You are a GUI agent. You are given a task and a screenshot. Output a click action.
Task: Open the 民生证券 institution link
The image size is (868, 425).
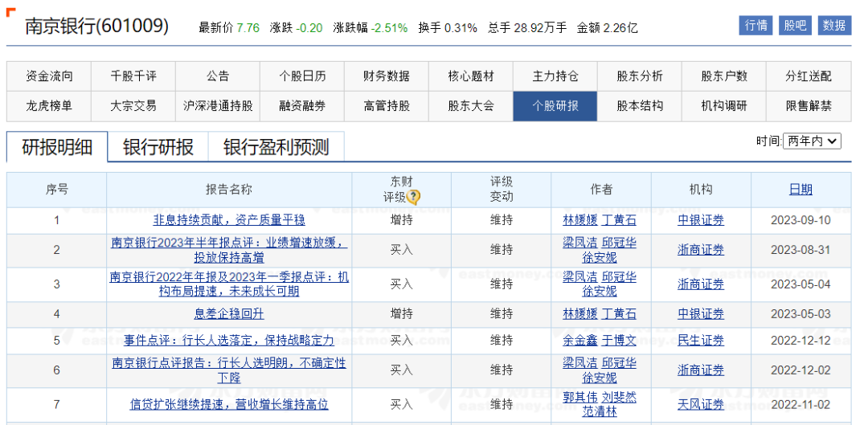pyautogui.click(x=701, y=341)
